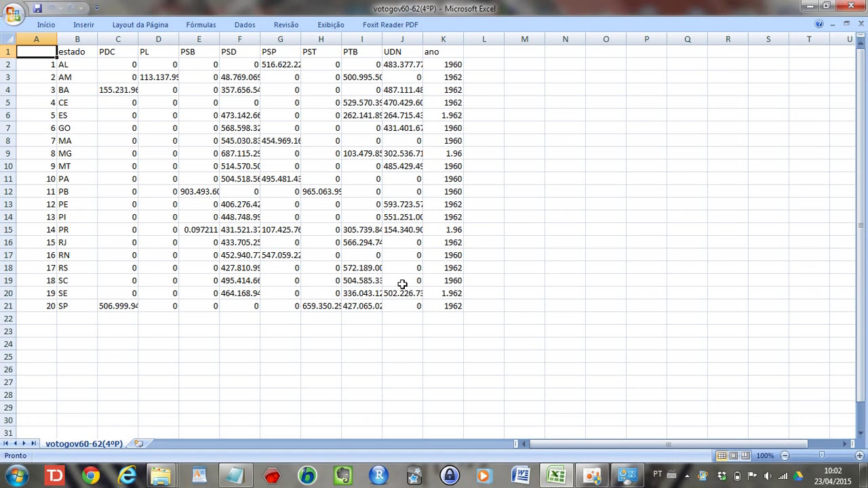Open Internet Explorer from taskbar
The image size is (868, 488).
(x=127, y=476)
